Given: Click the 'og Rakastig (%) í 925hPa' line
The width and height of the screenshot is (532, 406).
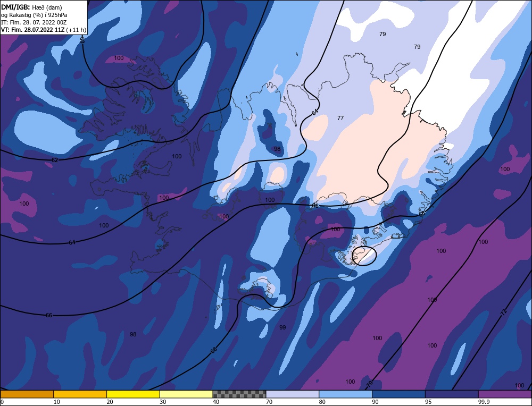Looking at the screenshot, I should click(34, 15).
